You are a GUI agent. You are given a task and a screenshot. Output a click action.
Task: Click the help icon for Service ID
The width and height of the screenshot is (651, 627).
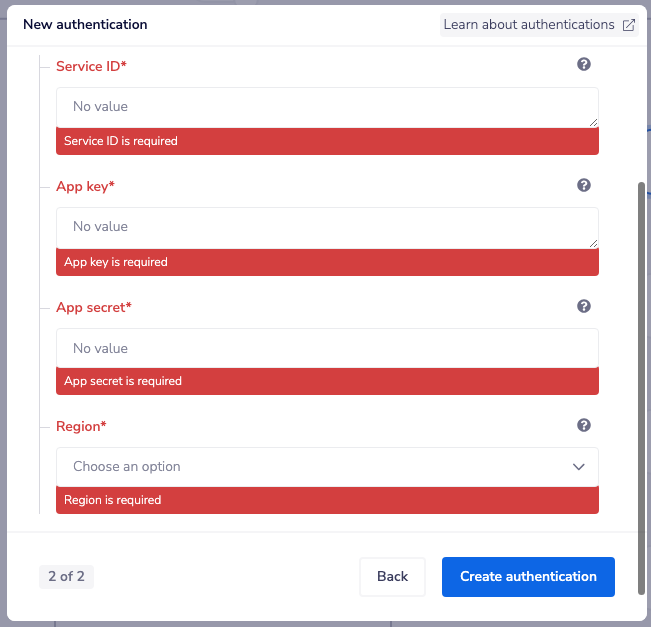tap(584, 65)
